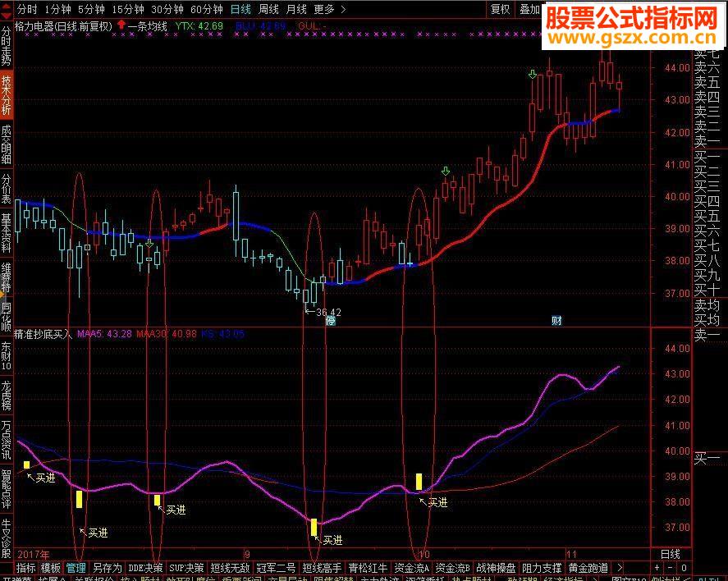728x581 pixels.
Task: Select the 月线 monthly period tab
Action: coord(296,9)
